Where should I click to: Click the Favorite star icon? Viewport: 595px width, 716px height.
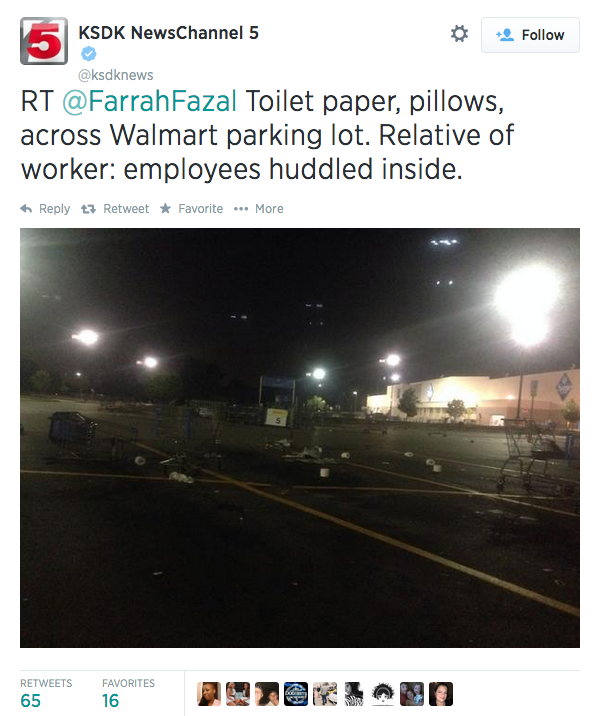pyautogui.click(x=165, y=209)
